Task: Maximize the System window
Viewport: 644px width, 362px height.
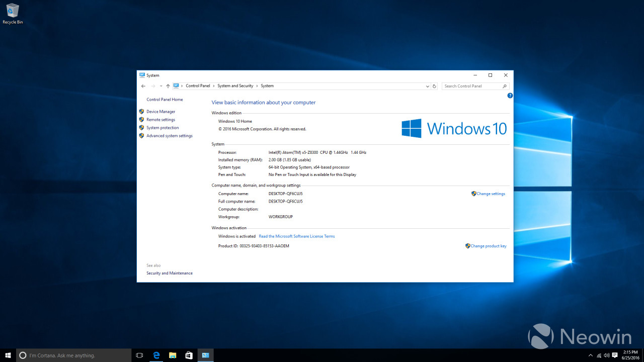Action: pos(490,75)
